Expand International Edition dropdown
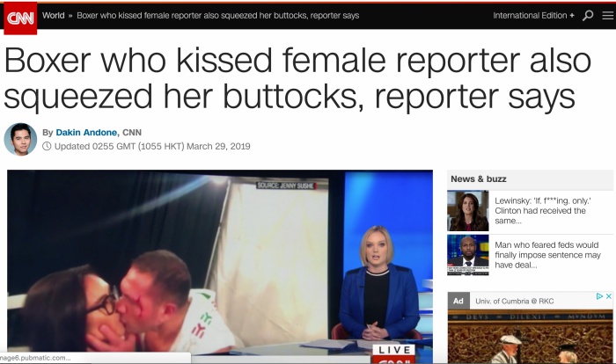The height and width of the screenshot is (364, 616). pos(533,16)
